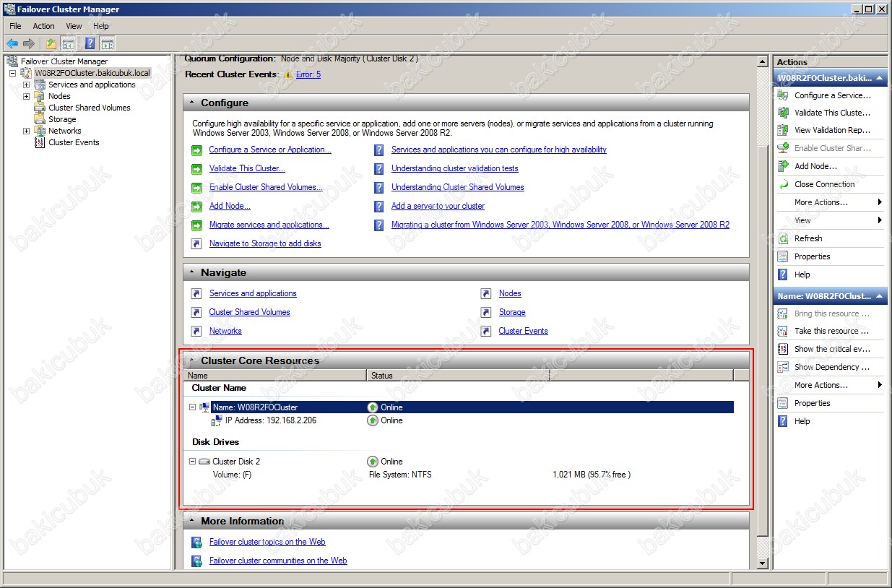Click green arrow icon beside Enable Cluster Shared Volumes

coord(196,188)
